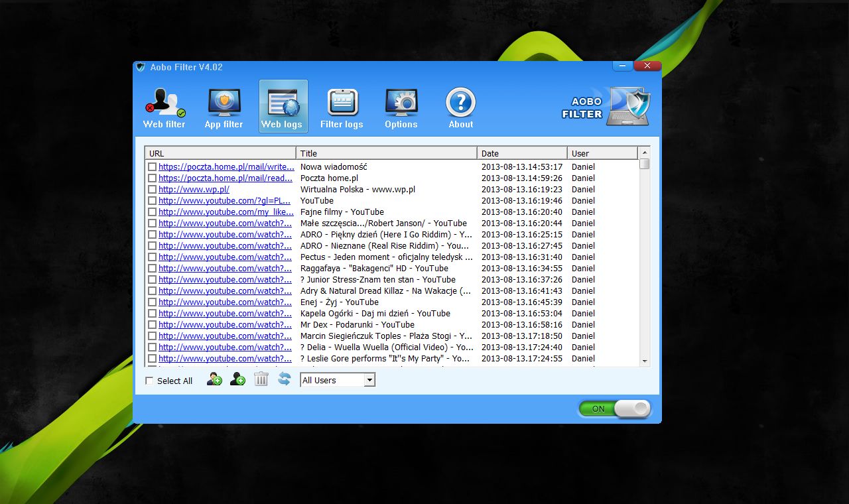Open the youtube.com/my_like link
Viewport: 849px width, 504px height.
[226, 212]
